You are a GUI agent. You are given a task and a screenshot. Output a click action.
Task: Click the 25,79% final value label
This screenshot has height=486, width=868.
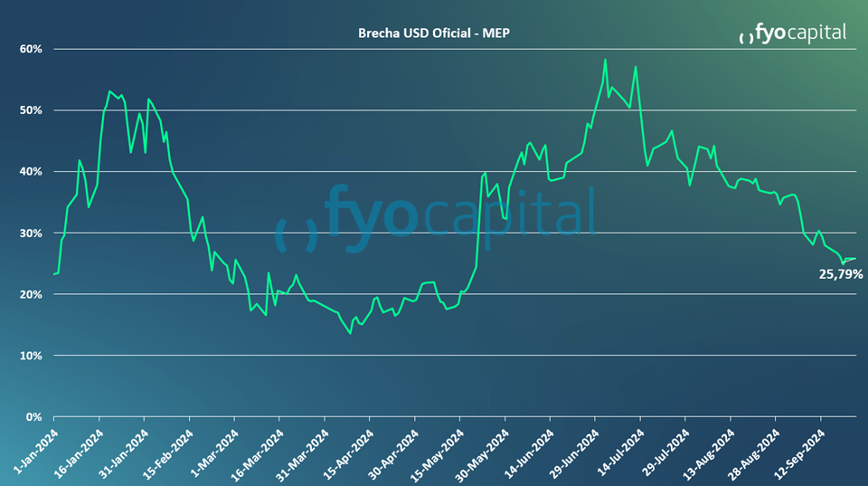pyautogui.click(x=840, y=273)
